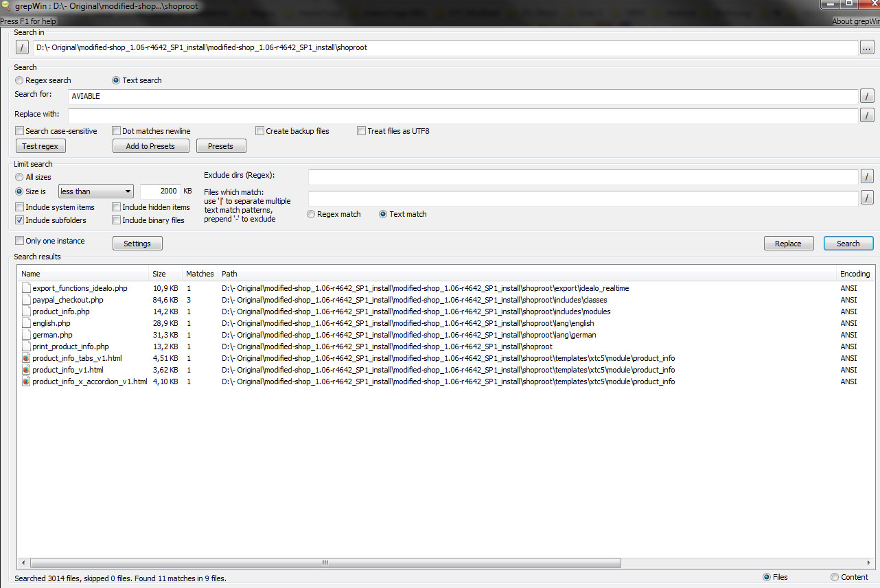
Task: Open the Presets list button
Action: (221, 146)
